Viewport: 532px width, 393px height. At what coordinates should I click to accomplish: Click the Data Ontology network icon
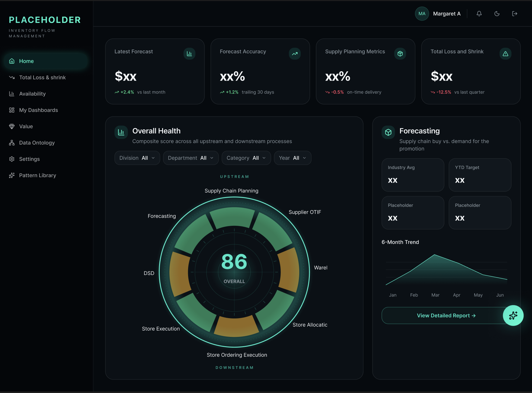[12, 142]
